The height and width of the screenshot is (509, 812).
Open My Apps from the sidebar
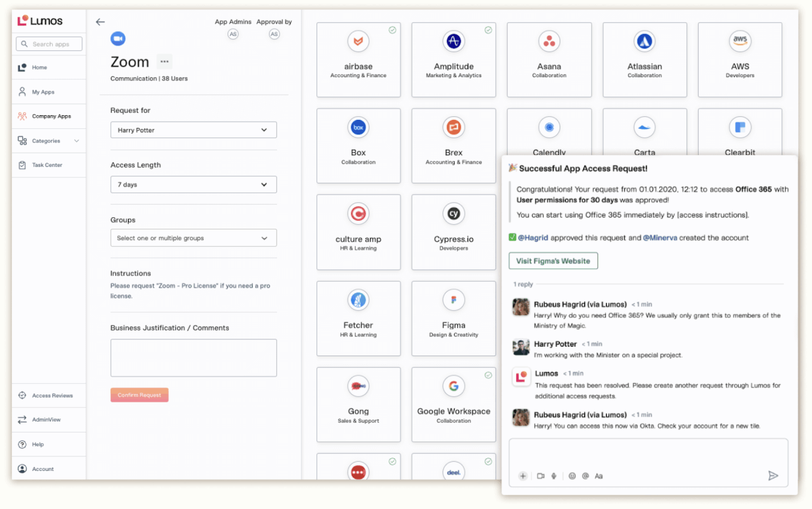click(42, 91)
